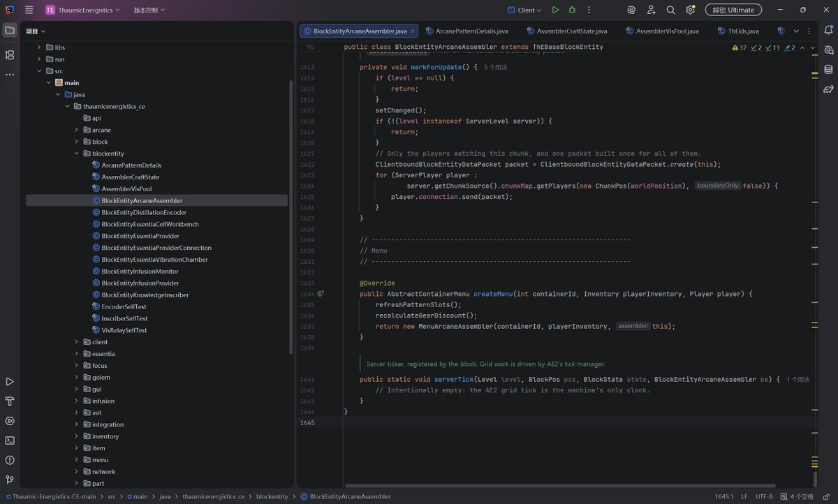Click the override gutter icon beside createMenu
This screenshot has width=838, height=504.
click(x=321, y=295)
